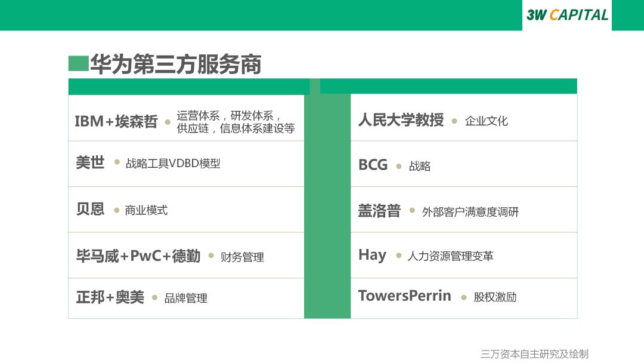
Task: Select the slide title 华为第三方服务商
Action: 176,64
